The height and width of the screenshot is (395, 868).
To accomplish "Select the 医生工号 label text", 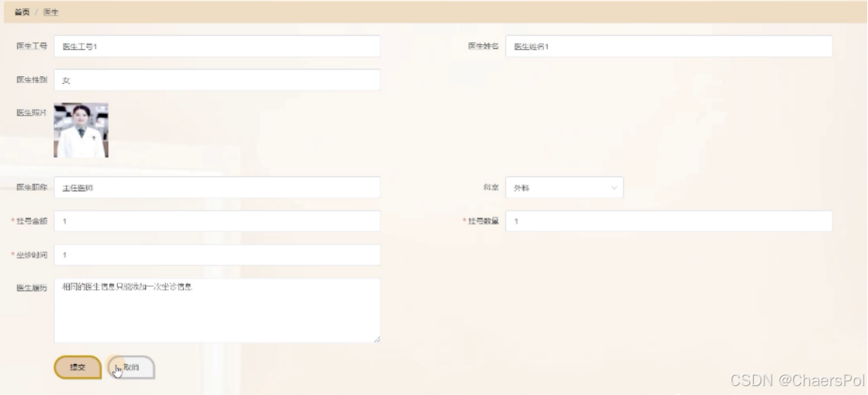I will [32, 46].
